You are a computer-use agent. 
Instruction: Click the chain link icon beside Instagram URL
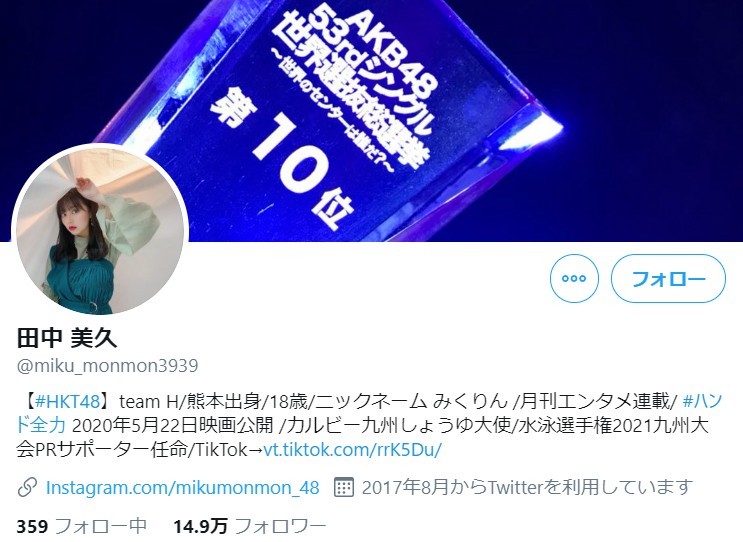tap(27, 487)
